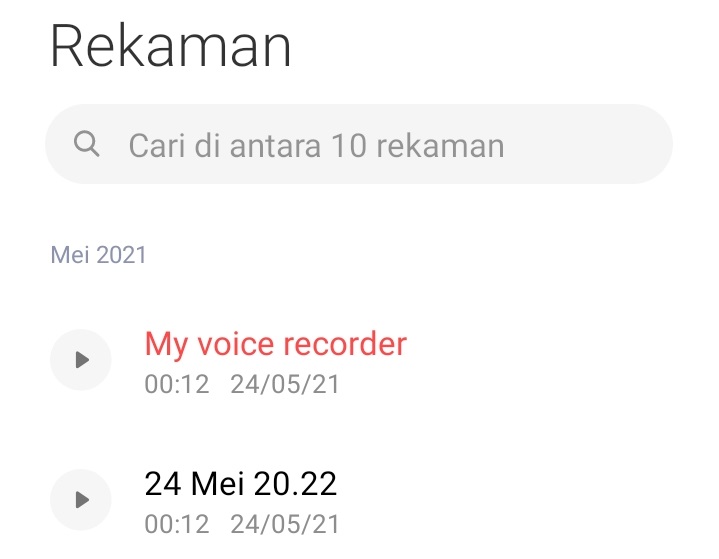The height and width of the screenshot is (559, 719).
Task: Play the "24 Mei 20.22" recording
Action: click(x=81, y=500)
